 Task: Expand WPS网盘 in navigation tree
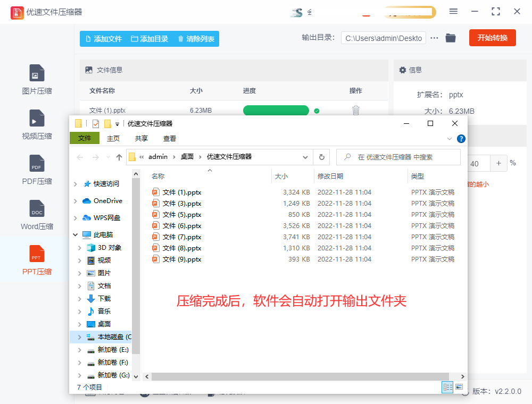(x=76, y=218)
